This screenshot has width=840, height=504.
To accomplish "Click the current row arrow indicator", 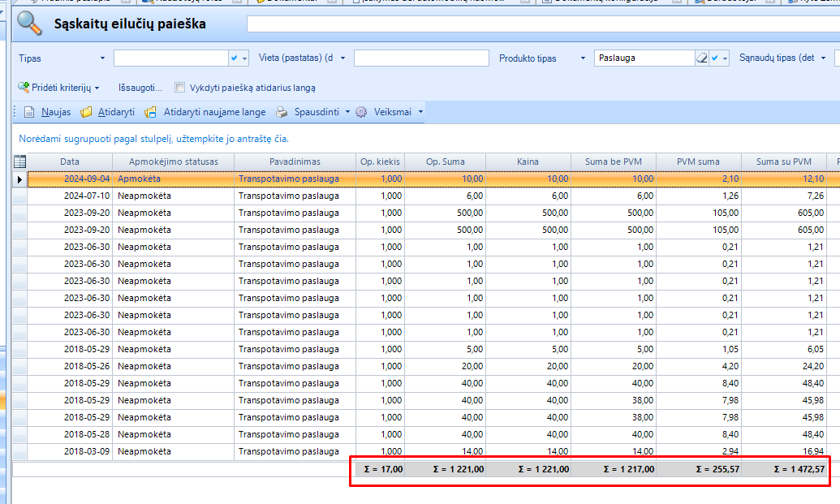I will 19,179.
